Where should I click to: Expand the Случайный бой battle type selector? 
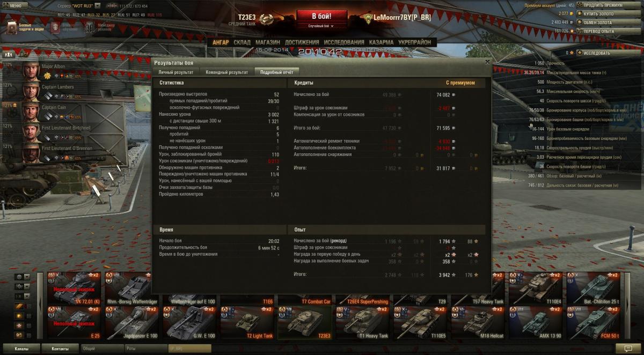click(x=322, y=26)
